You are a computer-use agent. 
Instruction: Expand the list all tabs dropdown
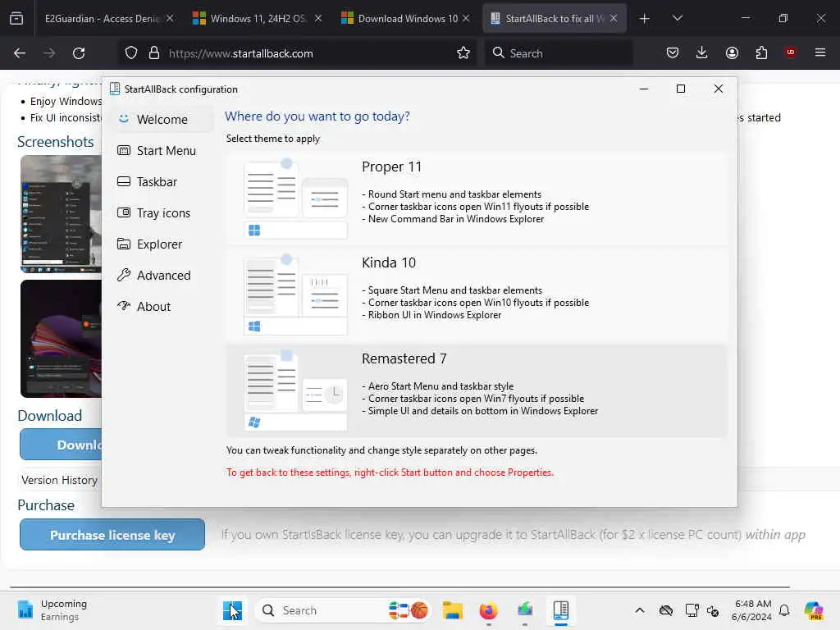tap(677, 18)
